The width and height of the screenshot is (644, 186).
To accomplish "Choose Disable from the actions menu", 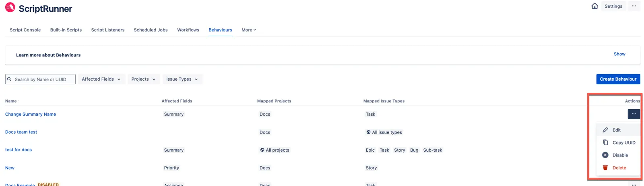I will [618, 155].
